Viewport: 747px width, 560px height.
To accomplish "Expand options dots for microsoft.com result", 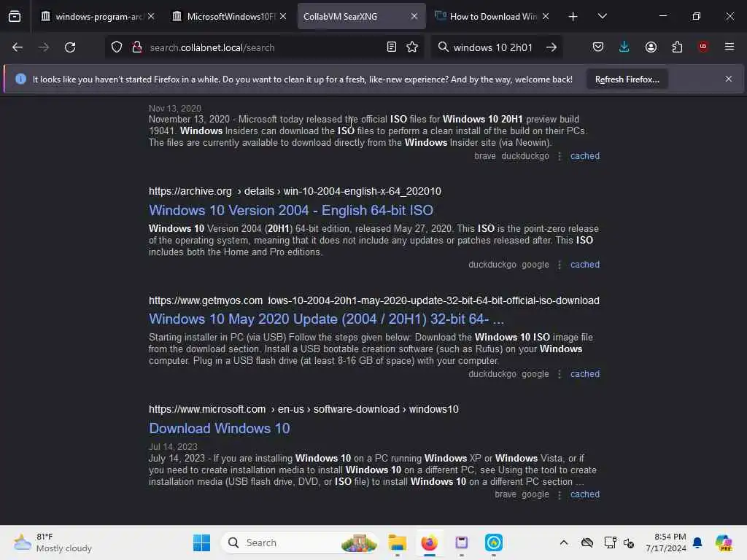I will [560, 495].
